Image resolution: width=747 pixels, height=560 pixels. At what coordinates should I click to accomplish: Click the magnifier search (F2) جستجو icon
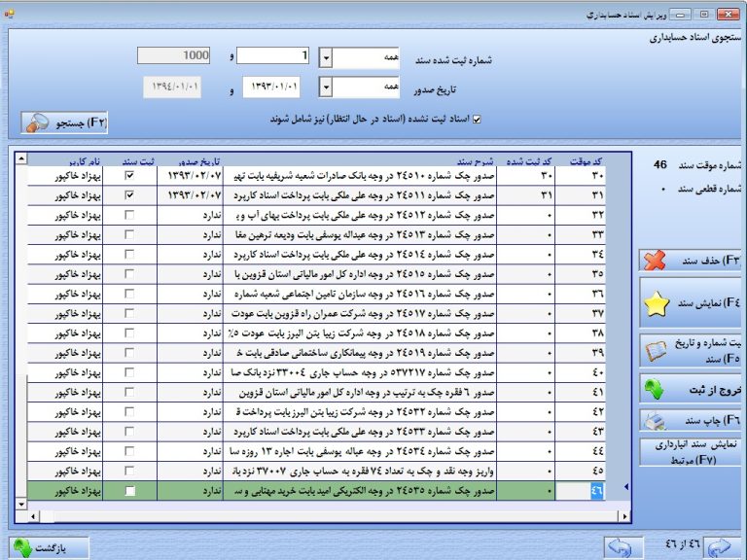(38, 123)
